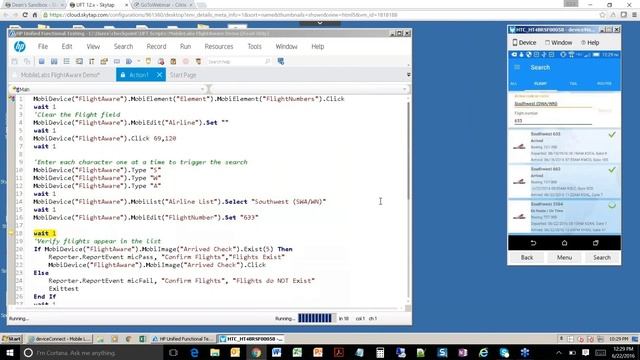Open the Record menu in UFT

click(x=156, y=47)
